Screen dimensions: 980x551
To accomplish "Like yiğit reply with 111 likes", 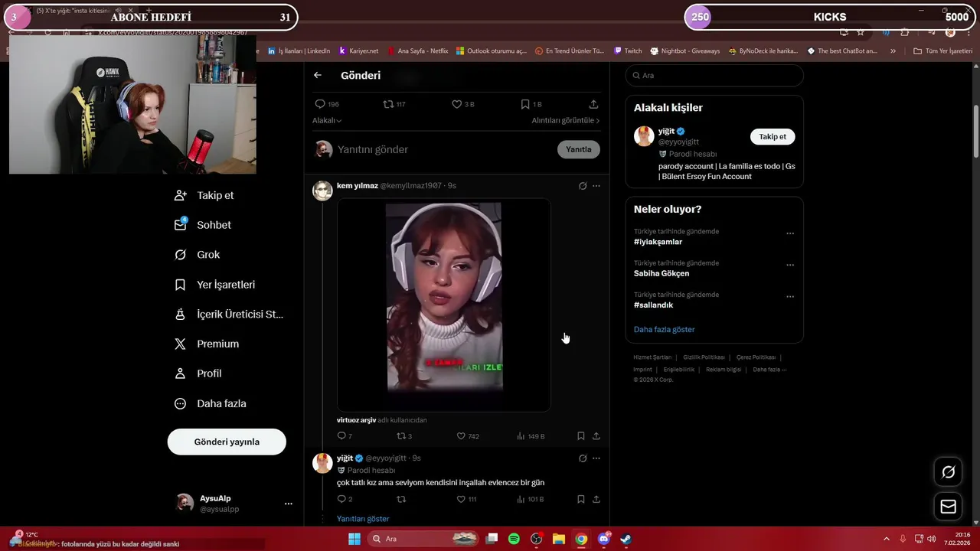I will (x=461, y=499).
